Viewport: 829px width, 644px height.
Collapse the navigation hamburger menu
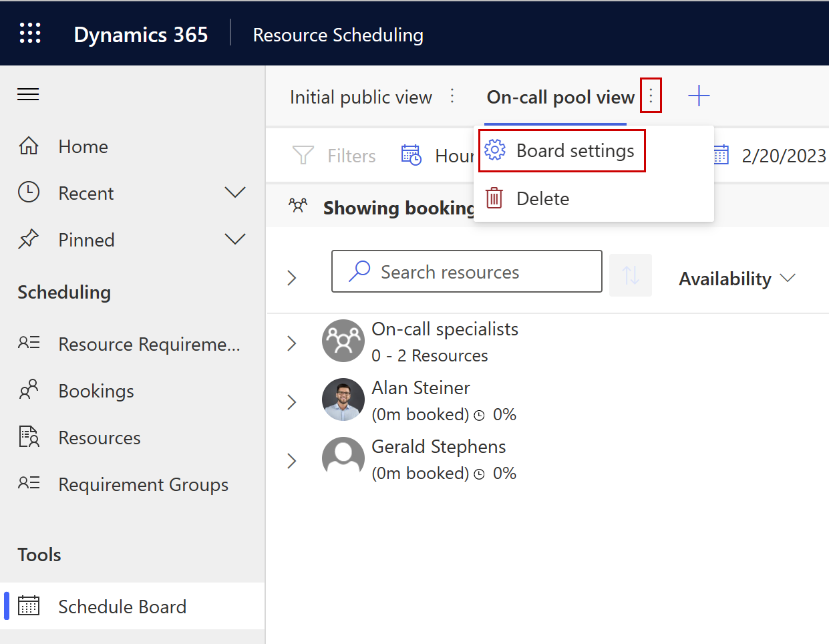(x=28, y=94)
